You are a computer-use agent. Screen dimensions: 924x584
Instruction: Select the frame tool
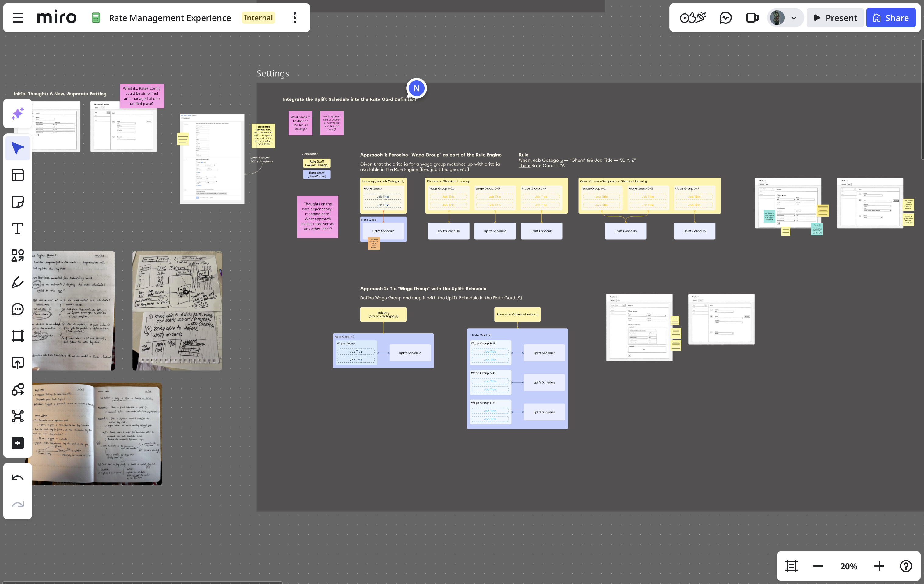[18, 336]
